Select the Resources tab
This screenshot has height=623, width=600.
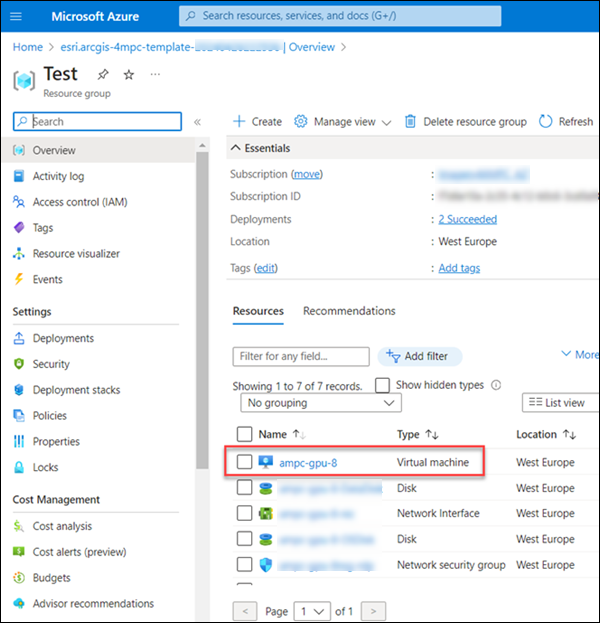(x=258, y=311)
